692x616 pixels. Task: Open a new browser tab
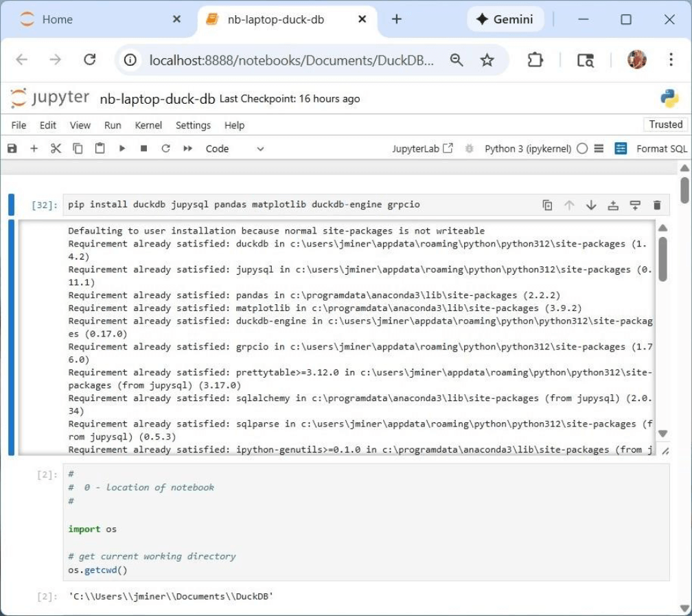(x=397, y=19)
